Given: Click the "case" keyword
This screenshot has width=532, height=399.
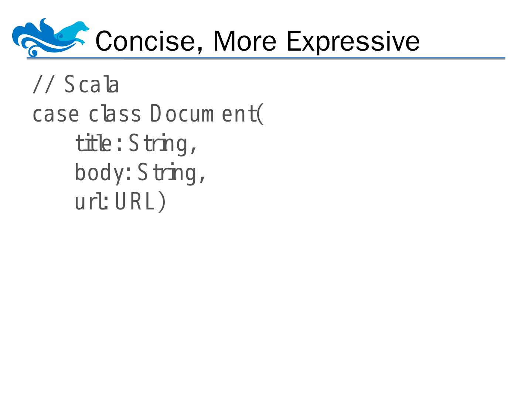Looking at the screenshot, I should tap(55, 114).
